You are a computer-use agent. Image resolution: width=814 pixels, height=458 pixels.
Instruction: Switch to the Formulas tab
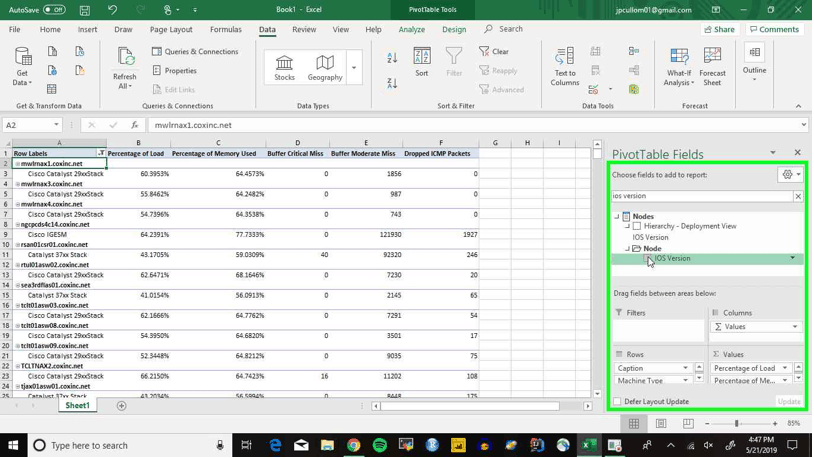(226, 29)
